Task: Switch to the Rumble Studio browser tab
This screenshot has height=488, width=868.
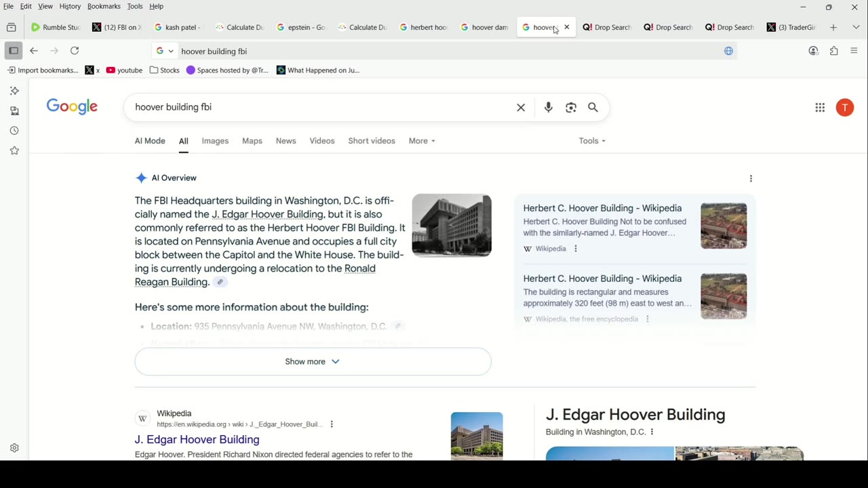Action: pyautogui.click(x=56, y=27)
